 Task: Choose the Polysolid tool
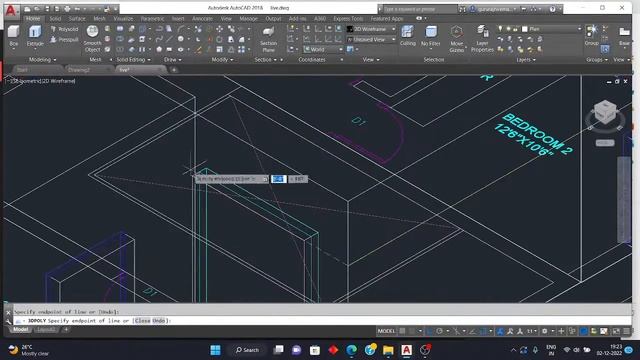point(64,29)
